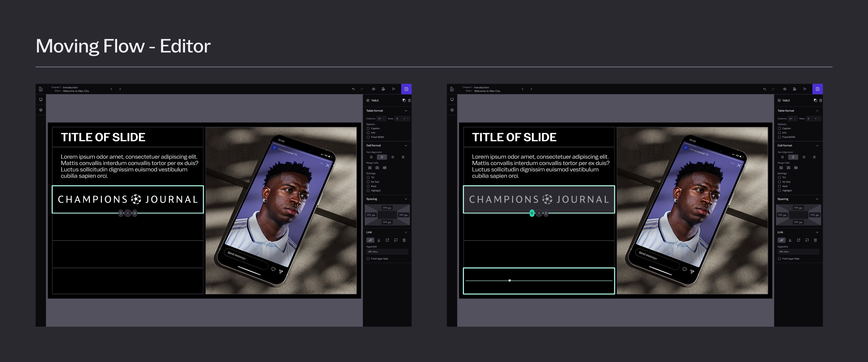Click TITLE OF SLIDE cell in left editor

click(128, 137)
